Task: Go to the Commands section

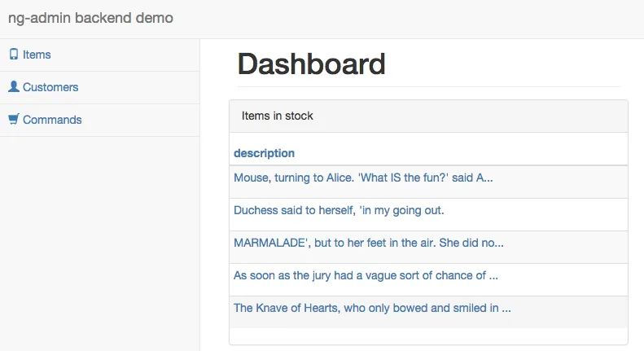Action: 52,120
